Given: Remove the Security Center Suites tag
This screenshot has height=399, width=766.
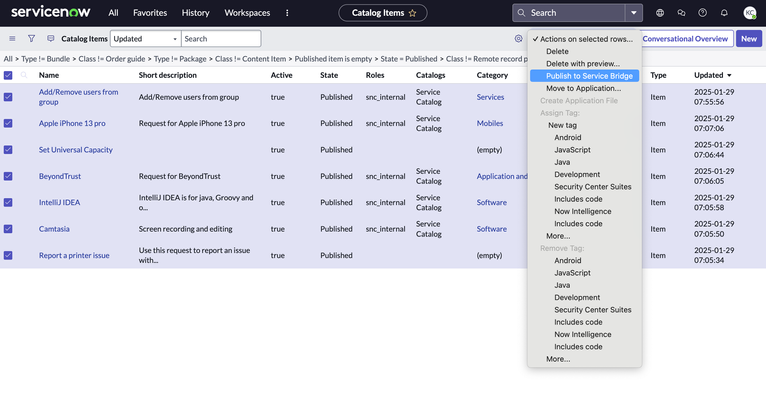Looking at the screenshot, I should tap(584, 310).
